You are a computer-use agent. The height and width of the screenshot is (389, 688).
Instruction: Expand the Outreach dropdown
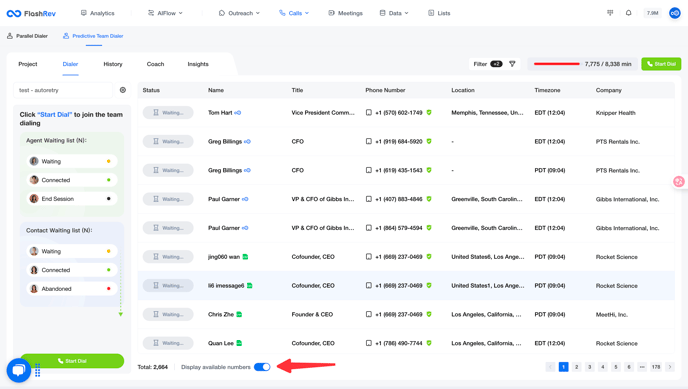click(239, 13)
